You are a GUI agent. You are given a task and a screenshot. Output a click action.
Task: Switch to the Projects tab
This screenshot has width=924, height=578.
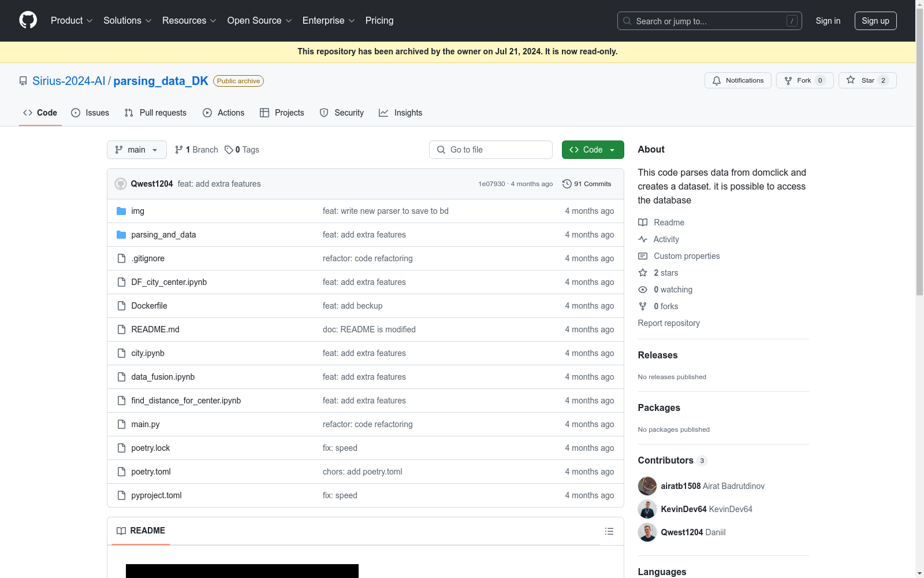click(x=282, y=113)
